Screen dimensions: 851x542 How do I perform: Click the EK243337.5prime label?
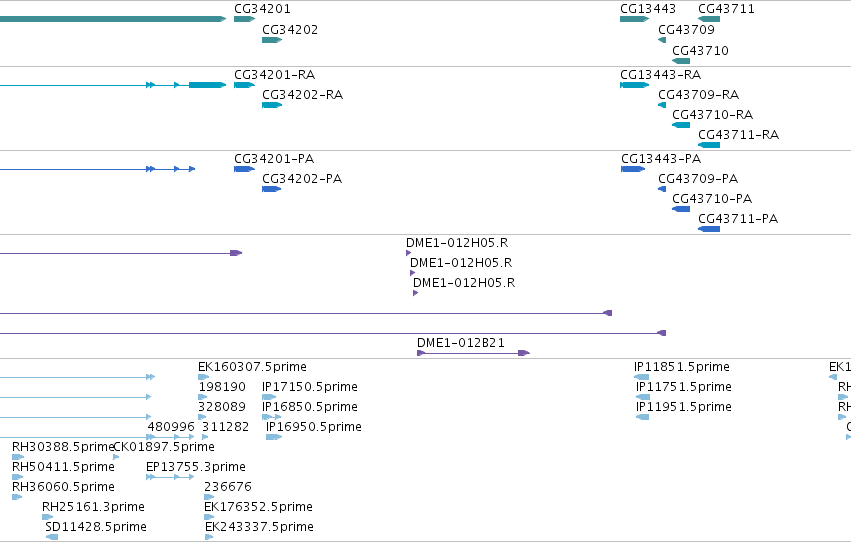tap(259, 526)
